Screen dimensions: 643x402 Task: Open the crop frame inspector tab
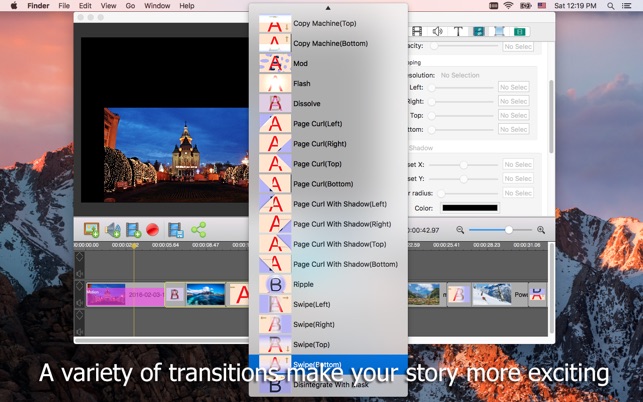point(499,31)
